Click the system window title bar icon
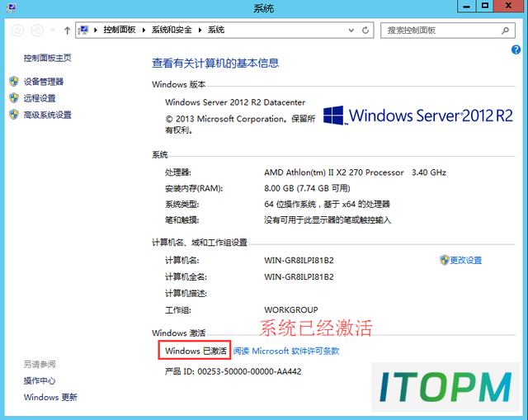 pos(11,7)
